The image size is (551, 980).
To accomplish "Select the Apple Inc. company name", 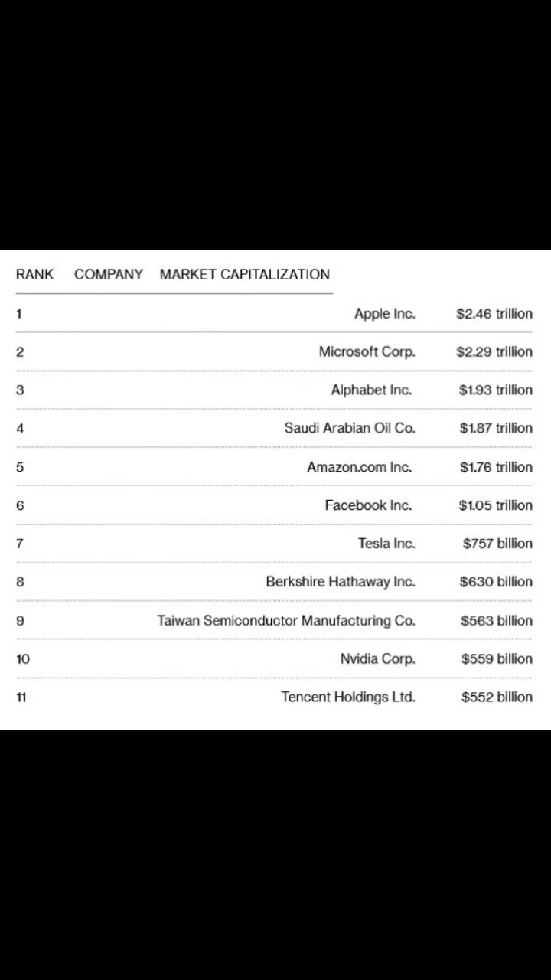I will pos(385,314).
